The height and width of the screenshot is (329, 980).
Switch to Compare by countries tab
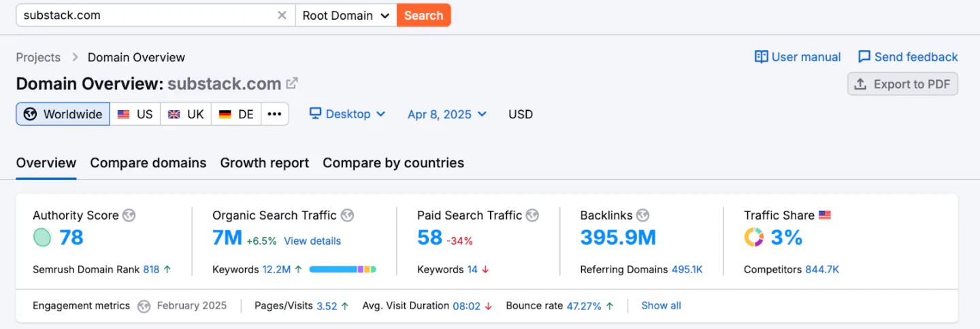(x=393, y=163)
